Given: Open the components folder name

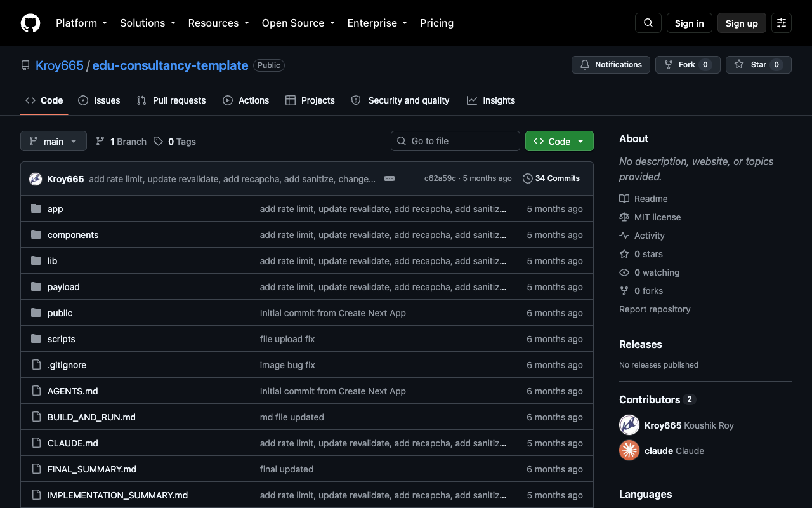Looking at the screenshot, I should point(73,235).
